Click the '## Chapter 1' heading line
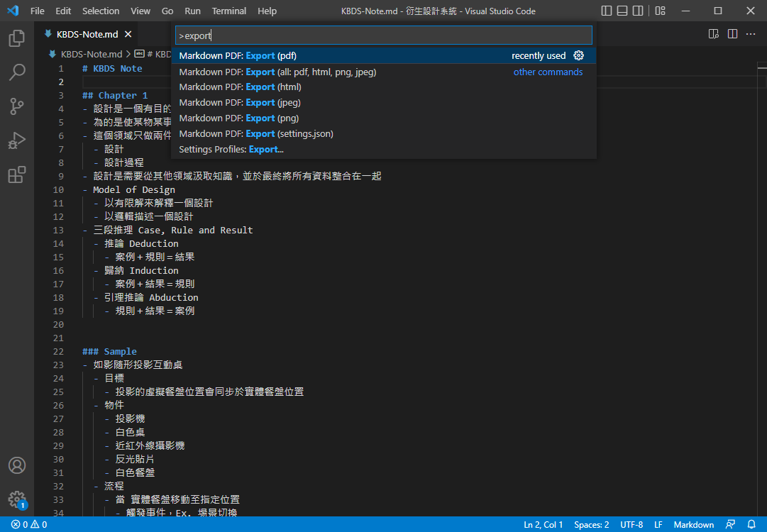This screenshot has width=767, height=532. coord(115,95)
